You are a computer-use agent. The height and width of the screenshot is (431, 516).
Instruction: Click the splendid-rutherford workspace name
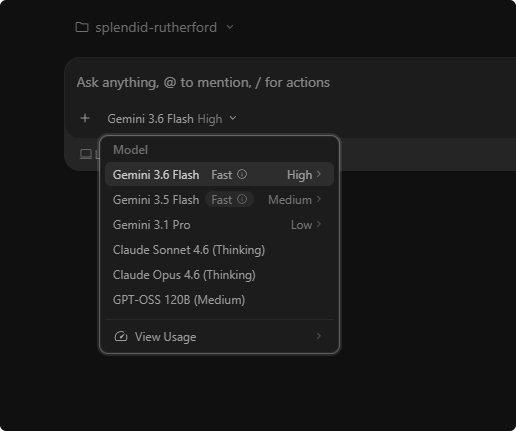point(156,27)
